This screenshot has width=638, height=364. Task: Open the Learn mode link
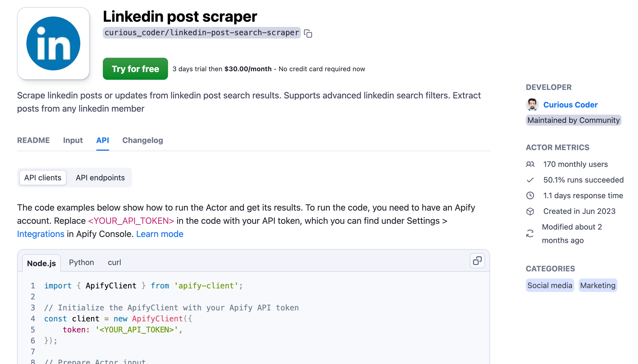[x=159, y=234]
